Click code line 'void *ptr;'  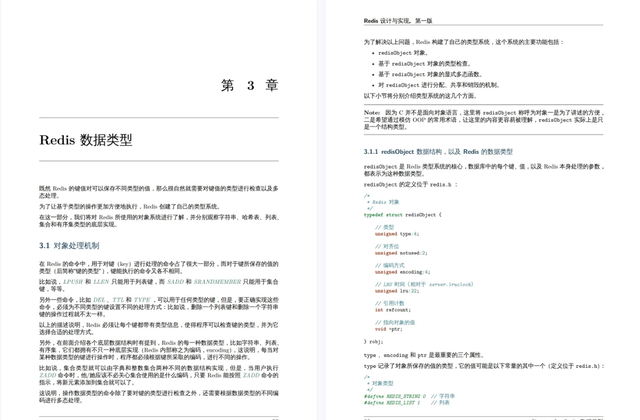pyautogui.click(x=389, y=329)
